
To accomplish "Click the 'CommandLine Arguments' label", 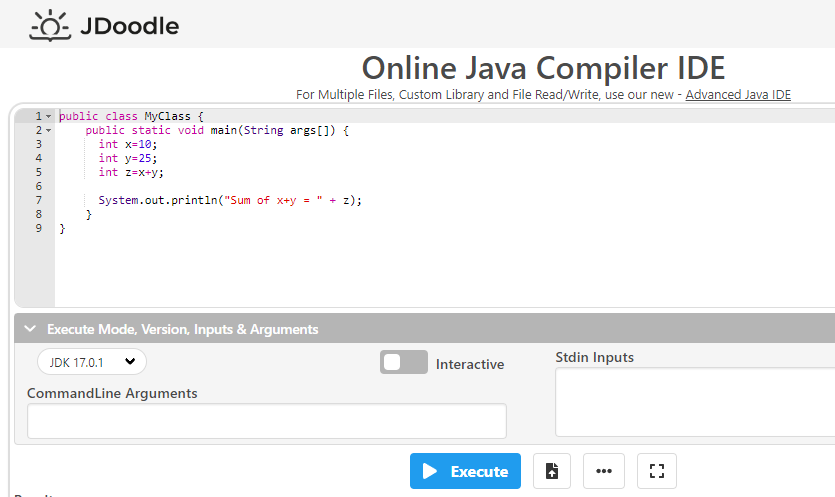I will point(112,393).
